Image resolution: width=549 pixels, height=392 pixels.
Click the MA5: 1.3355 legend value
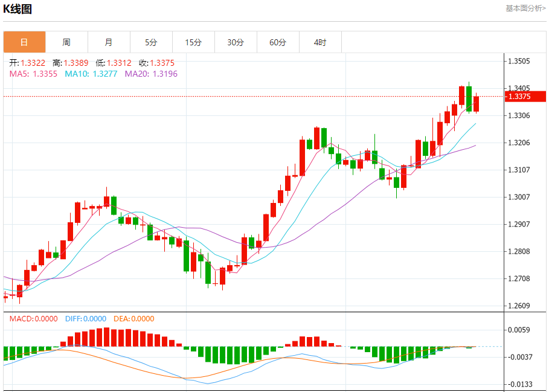pyautogui.click(x=33, y=74)
